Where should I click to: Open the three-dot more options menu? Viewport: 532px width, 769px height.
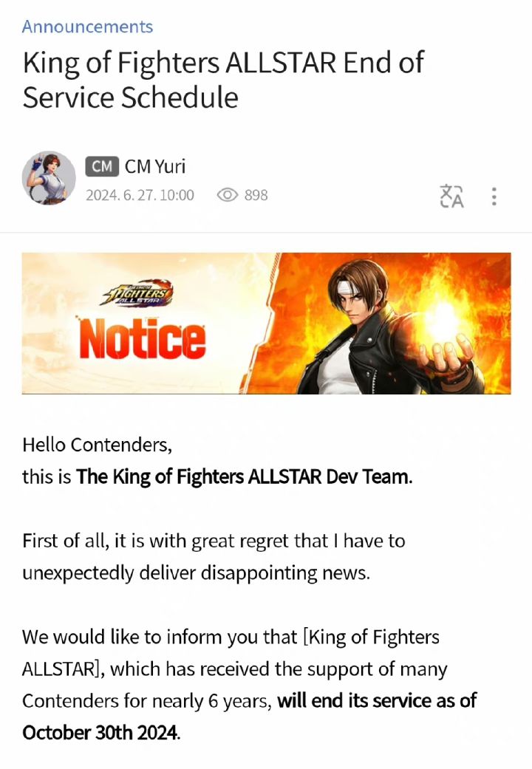pos(494,196)
